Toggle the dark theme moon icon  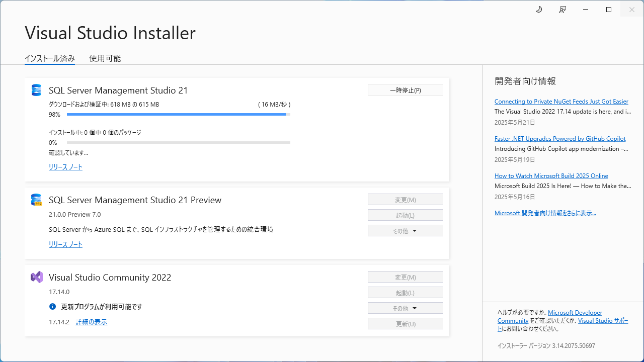click(539, 10)
